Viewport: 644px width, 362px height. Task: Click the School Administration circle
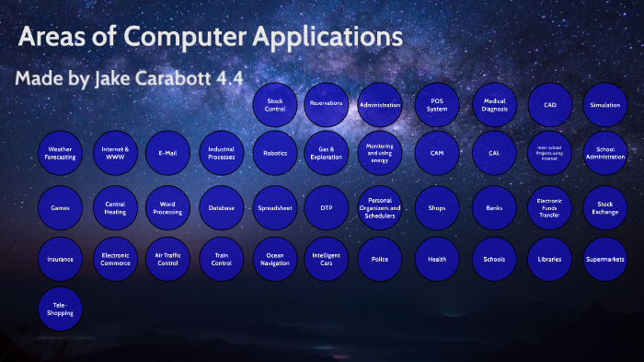(x=605, y=153)
